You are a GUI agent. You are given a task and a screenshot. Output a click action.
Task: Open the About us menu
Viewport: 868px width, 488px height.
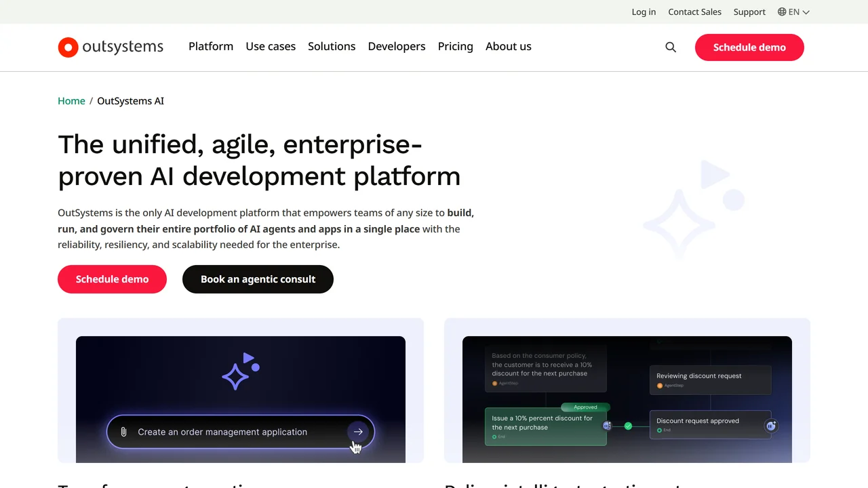[509, 47]
